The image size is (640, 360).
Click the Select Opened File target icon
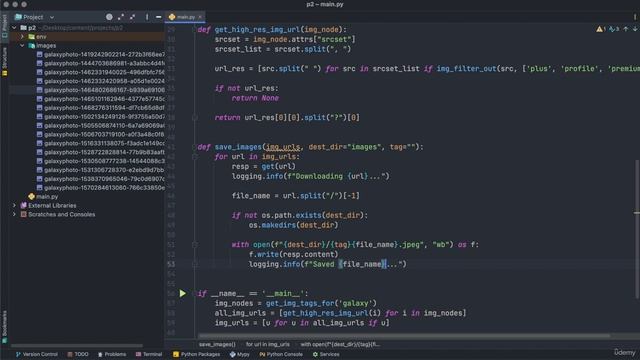click(x=109, y=17)
